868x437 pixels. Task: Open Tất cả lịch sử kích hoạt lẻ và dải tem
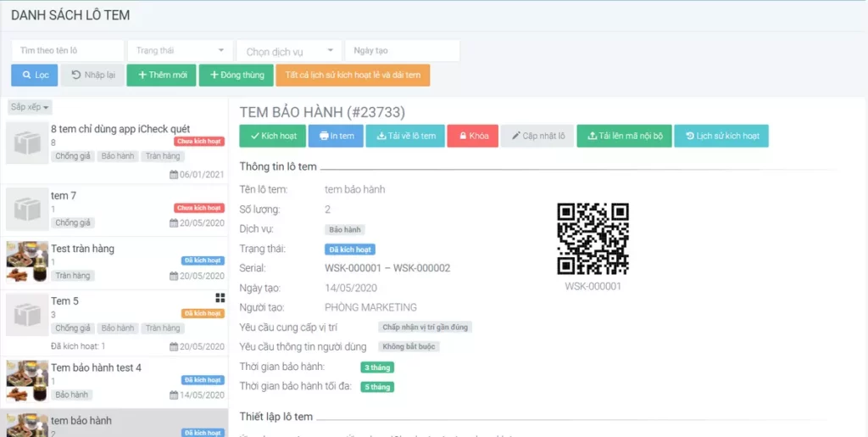[x=353, y=76]
